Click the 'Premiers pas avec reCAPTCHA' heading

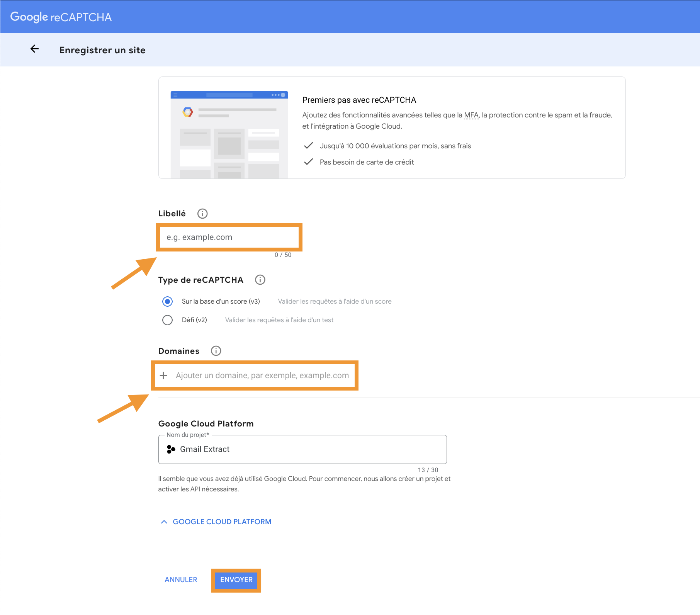pyautogui.click(x=359, y=100)
